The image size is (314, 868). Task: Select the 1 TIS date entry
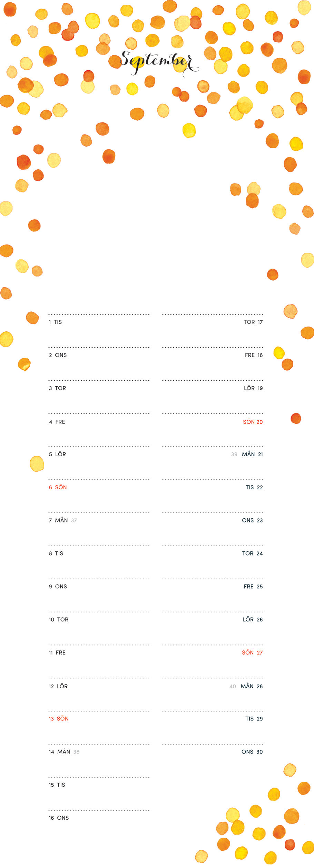55,322
